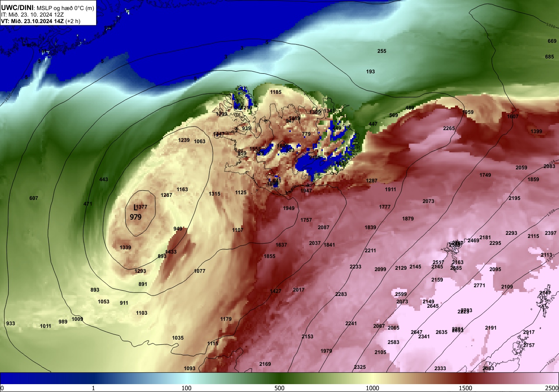The width and height of the screenshot is (559, 392).
Task: Click the value 1339 on the map
Action: point(125,248)
